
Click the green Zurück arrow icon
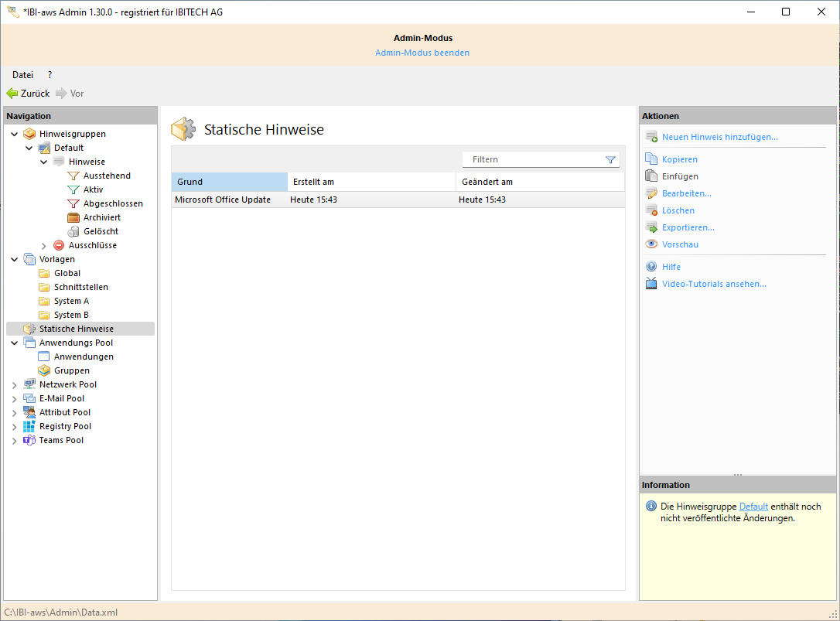pos(12,94)
